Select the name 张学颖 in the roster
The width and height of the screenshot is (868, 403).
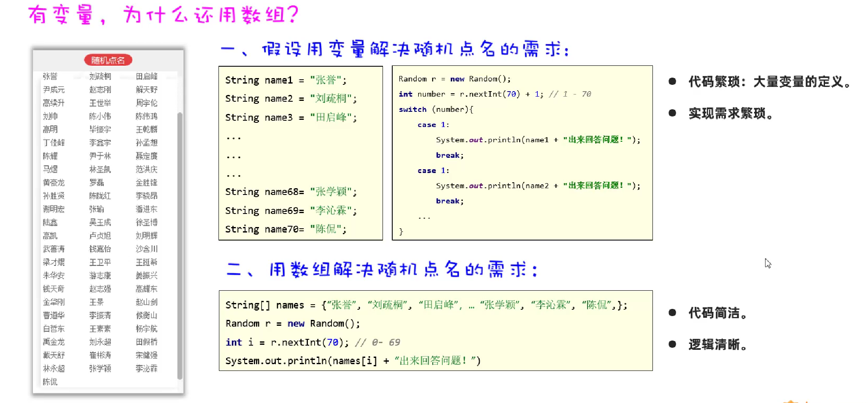100,369
